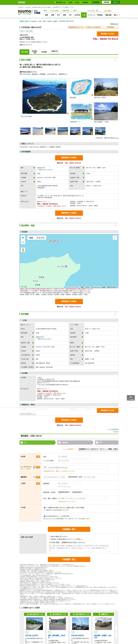Screen dimensions: 138x644
Task: Activate the Street View pegman on map
Action: 23,250
